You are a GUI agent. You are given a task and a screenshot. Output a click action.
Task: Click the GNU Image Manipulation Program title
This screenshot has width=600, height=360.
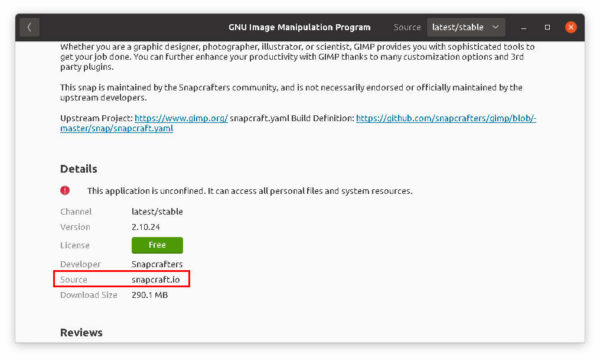(299, 27)
